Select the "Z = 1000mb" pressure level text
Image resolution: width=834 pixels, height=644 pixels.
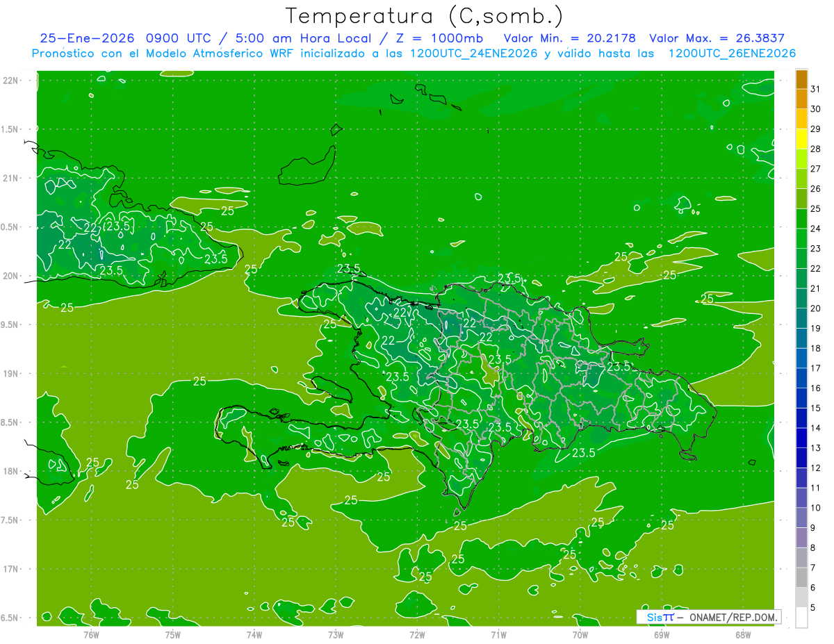pos(438,38)
